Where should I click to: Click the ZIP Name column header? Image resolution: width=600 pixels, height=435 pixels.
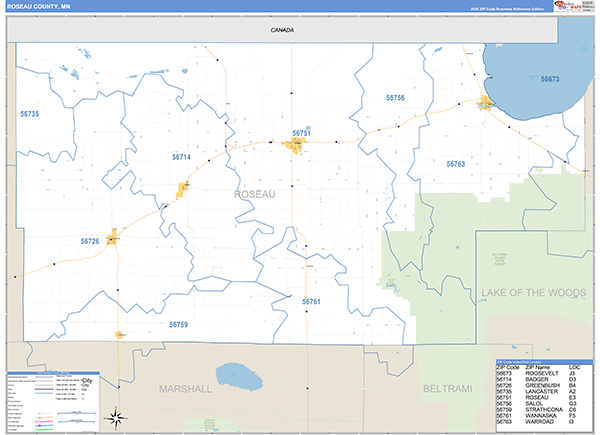(x=537, y=367)
